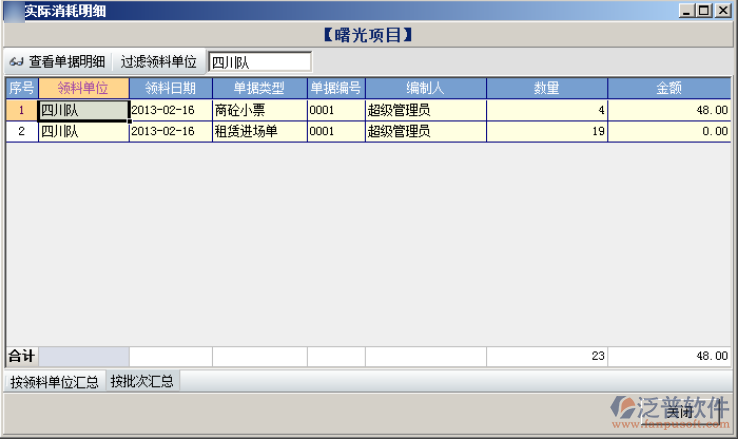Select the 租赁进场单 cell in row 2

[259, 131]
